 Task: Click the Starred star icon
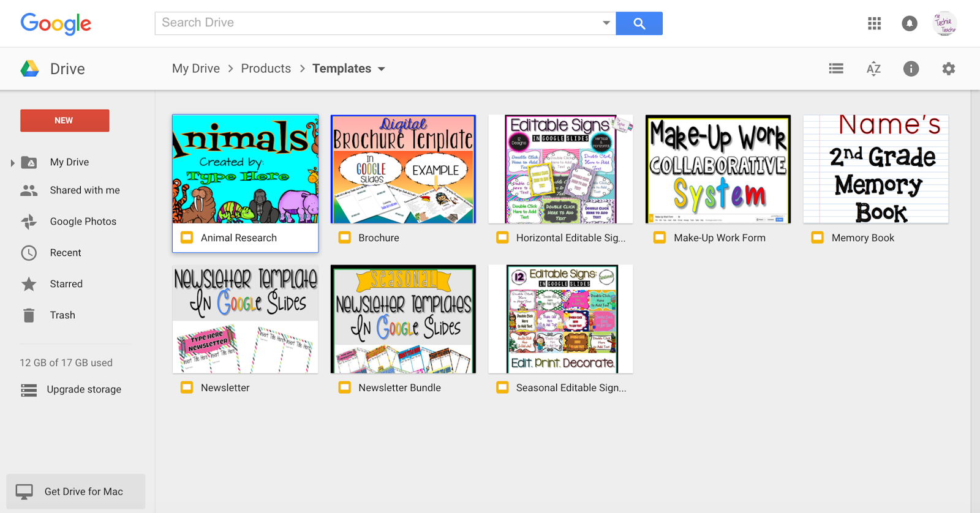pyautogui.click(x=29, y=284)
